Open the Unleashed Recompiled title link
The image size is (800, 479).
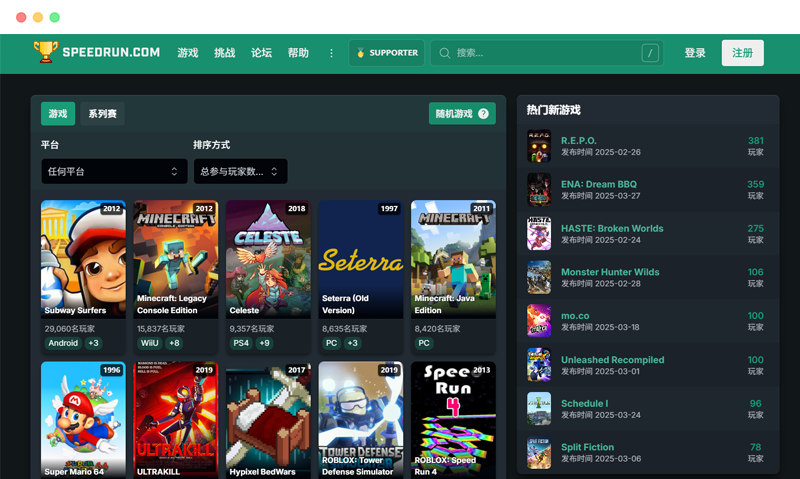pyautogui.click(x=613, y=360)
